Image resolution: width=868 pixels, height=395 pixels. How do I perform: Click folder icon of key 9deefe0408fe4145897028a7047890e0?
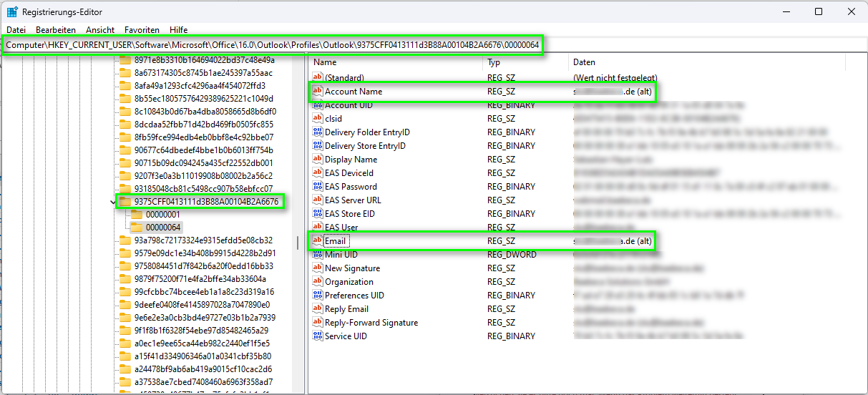click(125, 305)
